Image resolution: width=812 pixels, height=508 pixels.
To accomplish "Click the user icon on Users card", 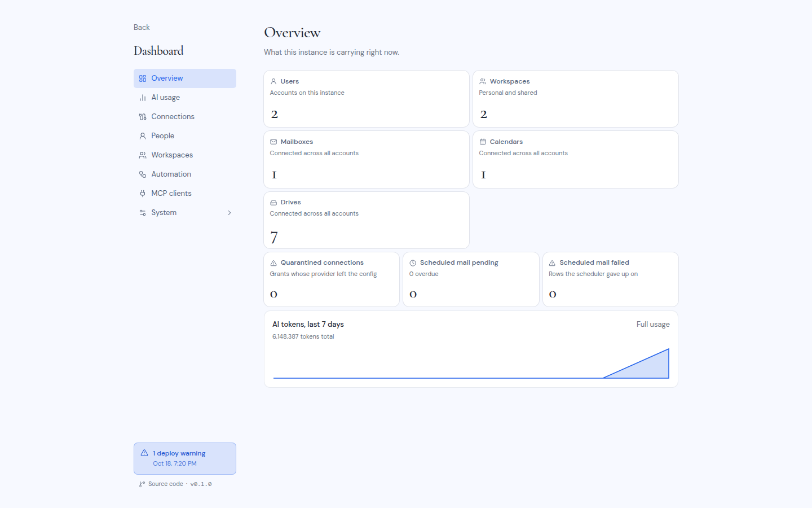I will (273, 81).
